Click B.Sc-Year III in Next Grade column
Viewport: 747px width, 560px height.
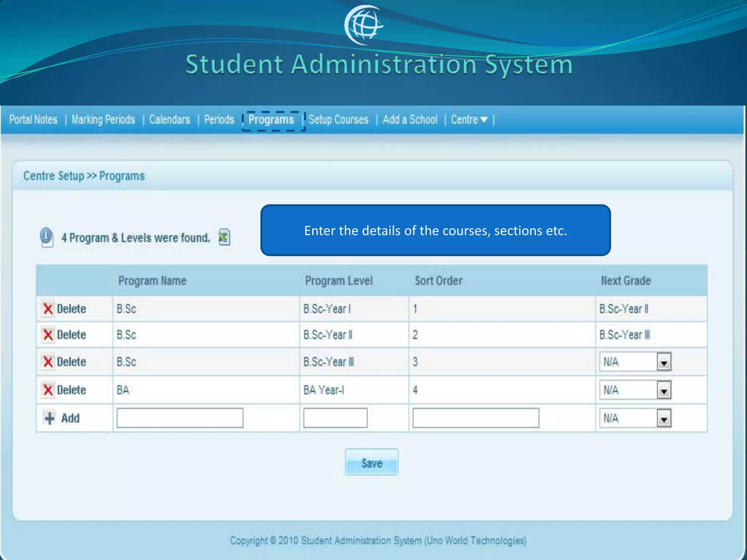[x=624, y=335]
